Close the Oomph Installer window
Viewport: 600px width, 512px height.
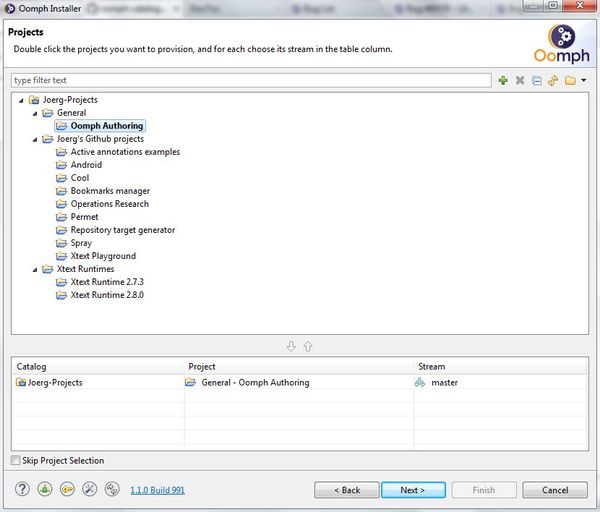pyautogui.click(x=580, y=5)
